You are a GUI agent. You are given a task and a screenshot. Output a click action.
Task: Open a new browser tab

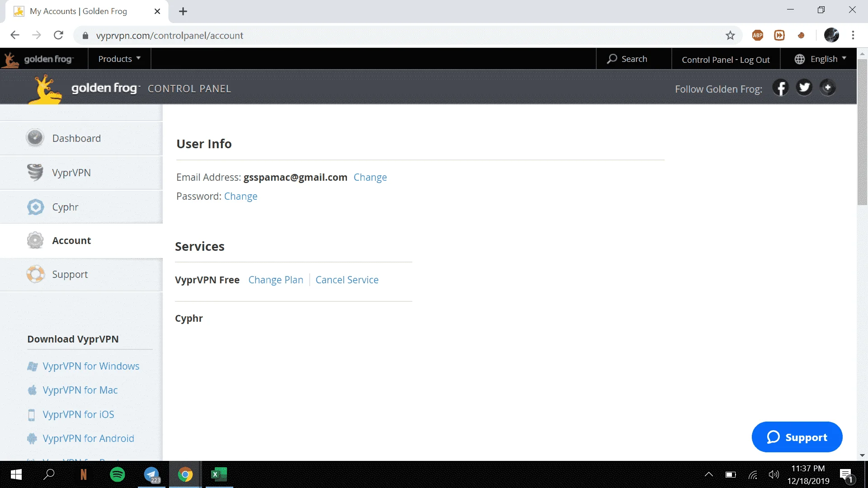[x=183, y=11]
